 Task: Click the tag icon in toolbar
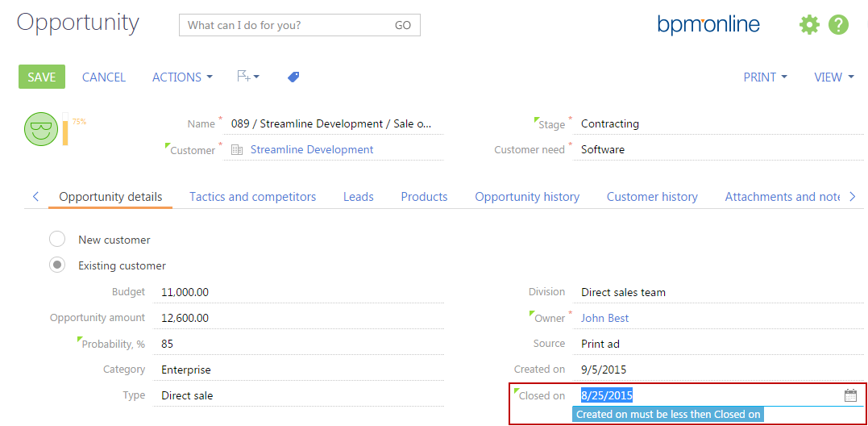tap(293, 77)
